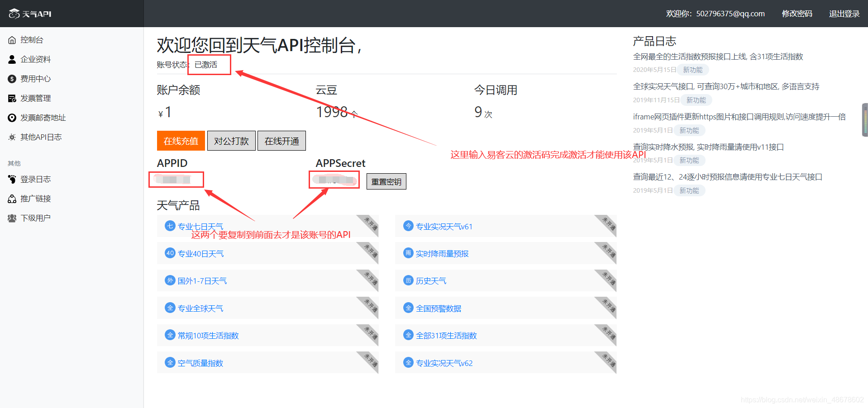Image resolution: width=868 pixels, height=408 pixels.
Task: Click the 天气API logo icon
Action: [14, 14]
